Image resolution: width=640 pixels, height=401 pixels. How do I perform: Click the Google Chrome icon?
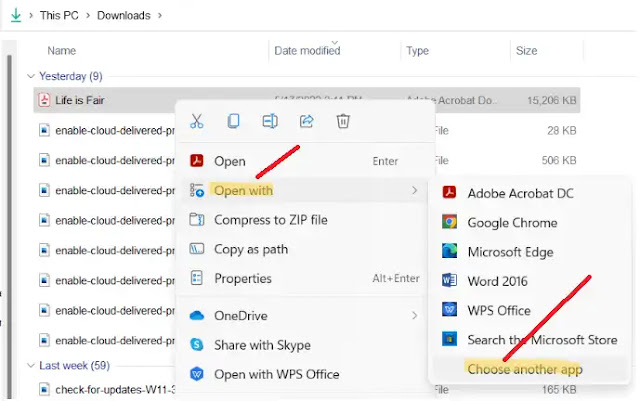point(449,222)
